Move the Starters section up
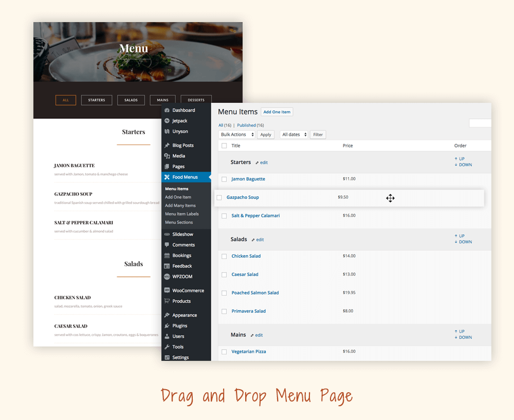 460,159
